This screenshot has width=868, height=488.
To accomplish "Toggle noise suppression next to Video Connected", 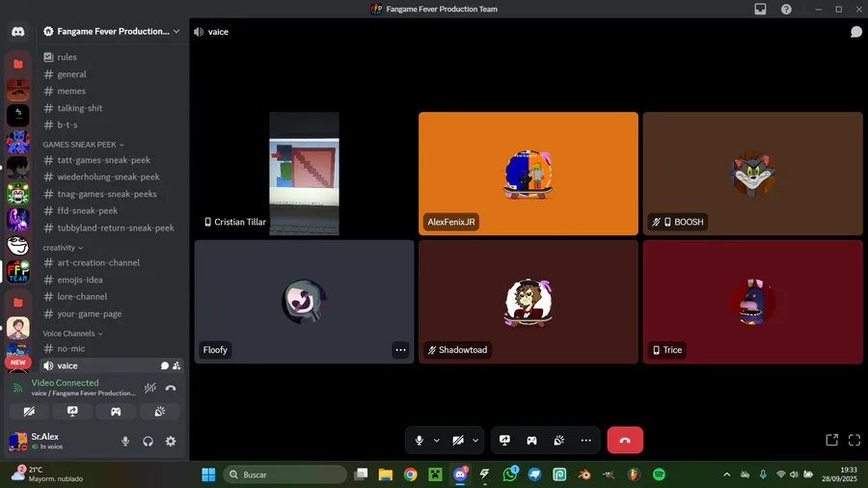I will [150, 388].
